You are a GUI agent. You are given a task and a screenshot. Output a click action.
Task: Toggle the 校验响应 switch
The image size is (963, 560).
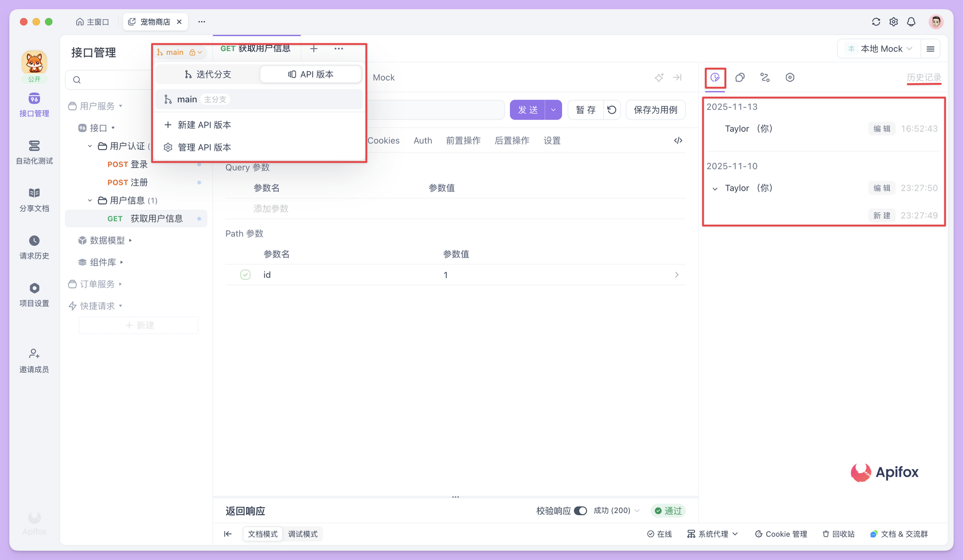pos(581,510)
